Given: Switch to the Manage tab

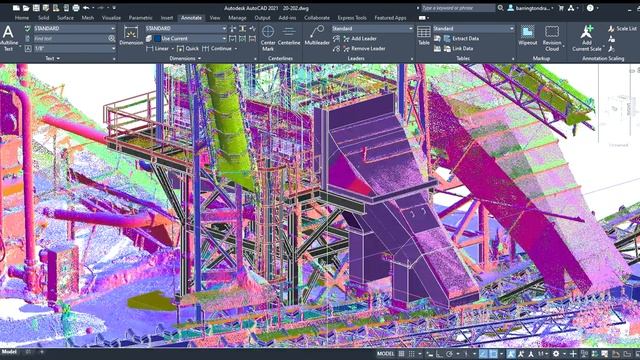Looking at the screenshot, I should click(x=237, y=18).
